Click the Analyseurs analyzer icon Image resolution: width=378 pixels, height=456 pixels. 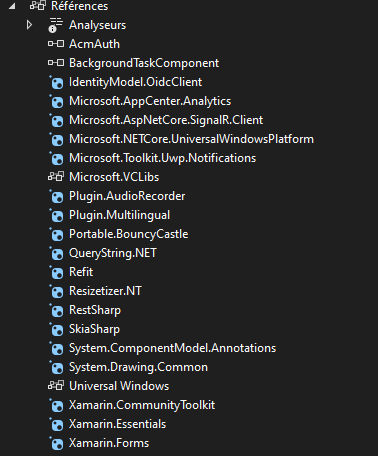click(55, 25)
